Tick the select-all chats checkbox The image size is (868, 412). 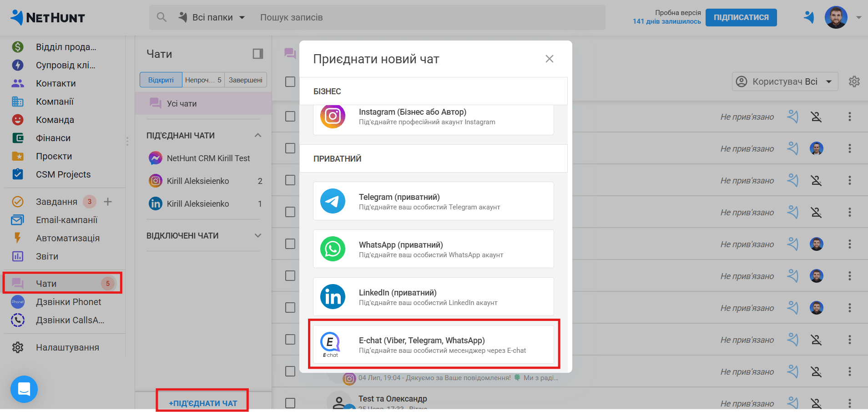click(290, 81)
